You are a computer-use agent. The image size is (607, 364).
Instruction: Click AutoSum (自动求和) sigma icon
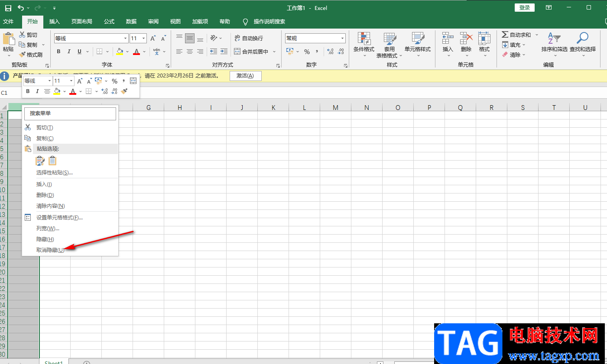click(x=505, y=35)
